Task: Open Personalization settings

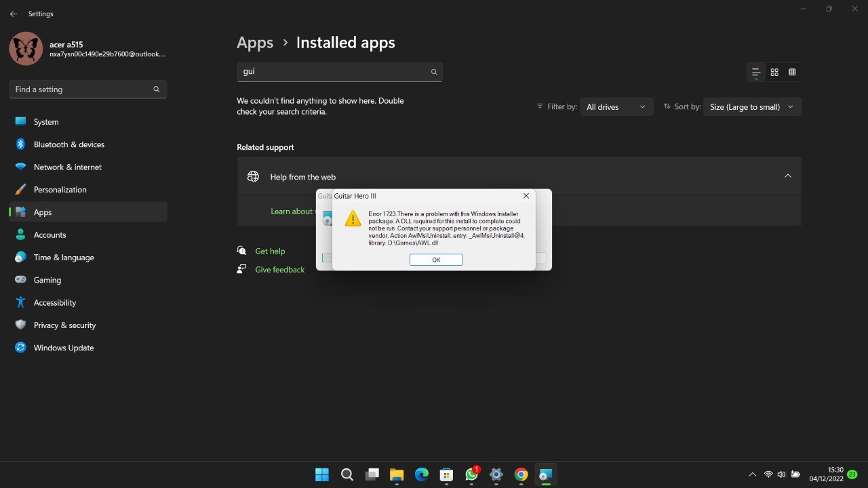Action: click(x=88, y=190)
